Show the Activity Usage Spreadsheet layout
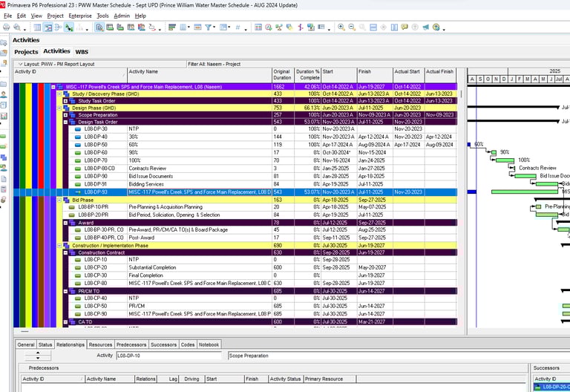Image resolution: width=570 pixels, height=392 pixels. [110, 27]
